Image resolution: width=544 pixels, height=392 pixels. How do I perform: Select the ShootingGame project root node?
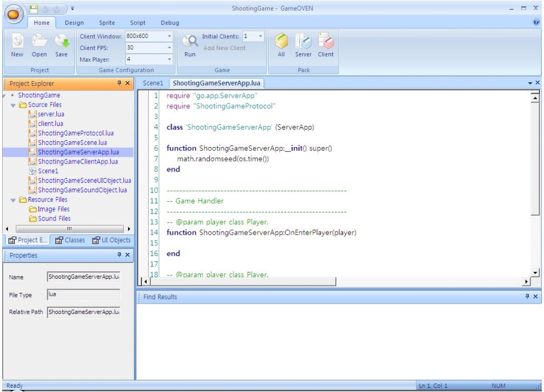pos(39,95)
